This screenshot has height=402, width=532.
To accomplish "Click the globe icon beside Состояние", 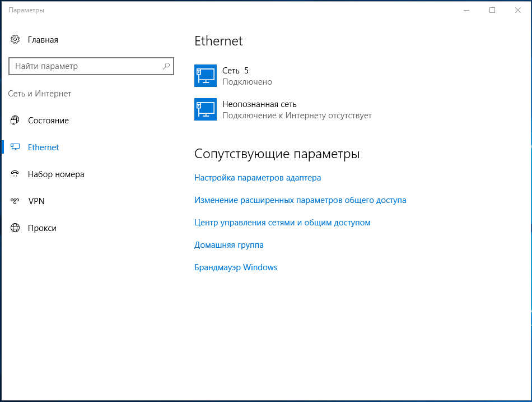I will click(x=15, y=121).
